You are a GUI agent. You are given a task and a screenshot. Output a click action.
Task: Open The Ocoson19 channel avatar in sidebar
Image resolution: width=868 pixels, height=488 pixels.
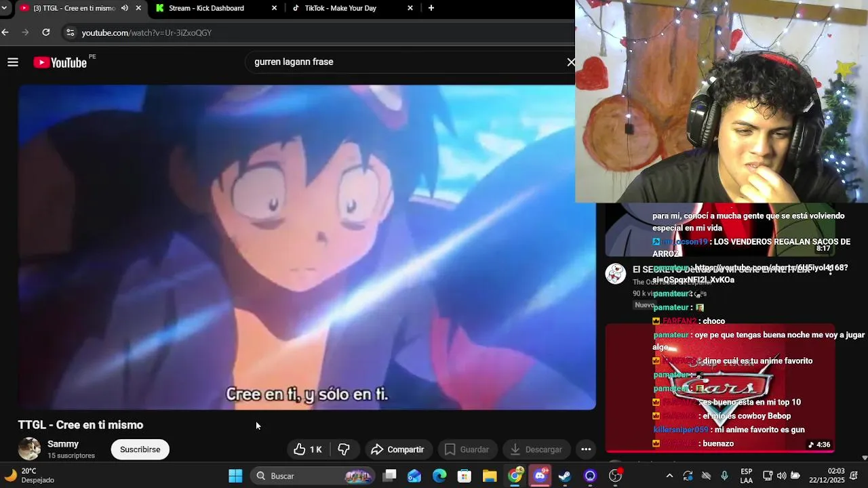pos(615,274)
